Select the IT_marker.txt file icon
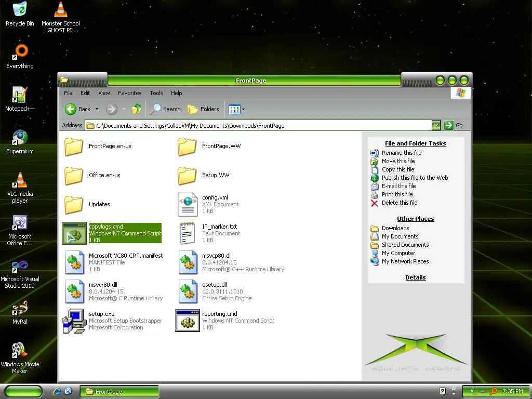 [187, 233]
